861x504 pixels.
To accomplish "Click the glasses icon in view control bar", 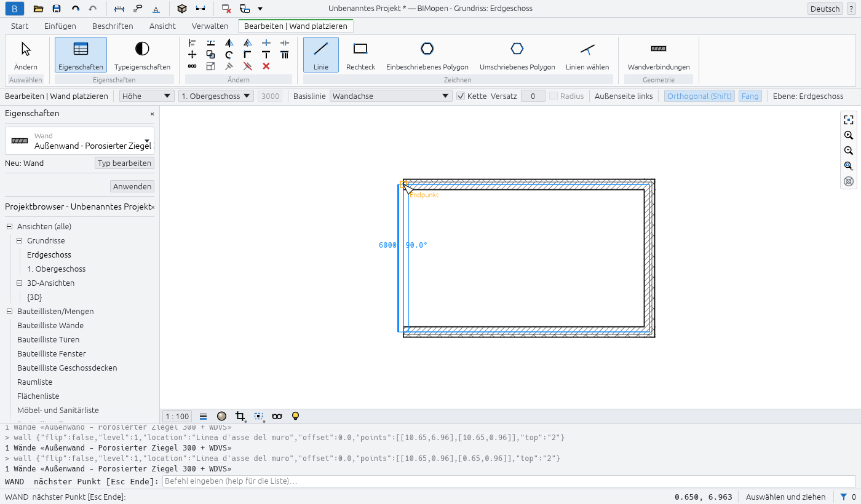I will click(x=277, y=416).
